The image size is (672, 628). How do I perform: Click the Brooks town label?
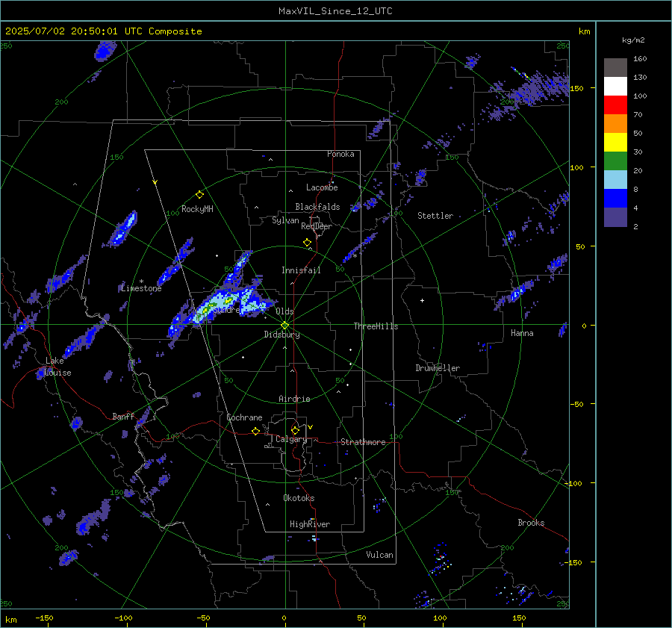[x=531, y=523]
